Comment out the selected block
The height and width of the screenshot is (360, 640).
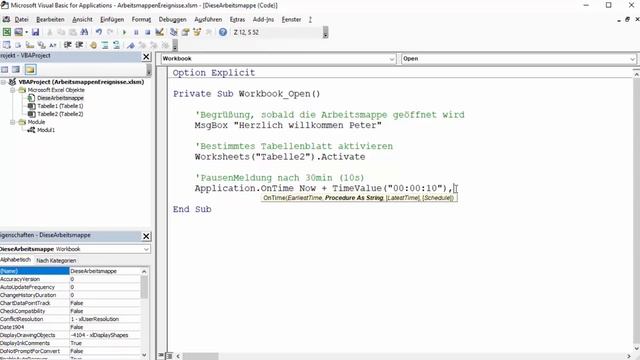coord(105,45)
